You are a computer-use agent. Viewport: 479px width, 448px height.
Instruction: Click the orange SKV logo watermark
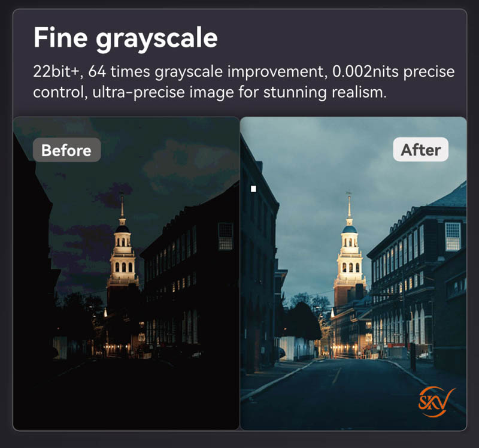(x=436, y=402)
